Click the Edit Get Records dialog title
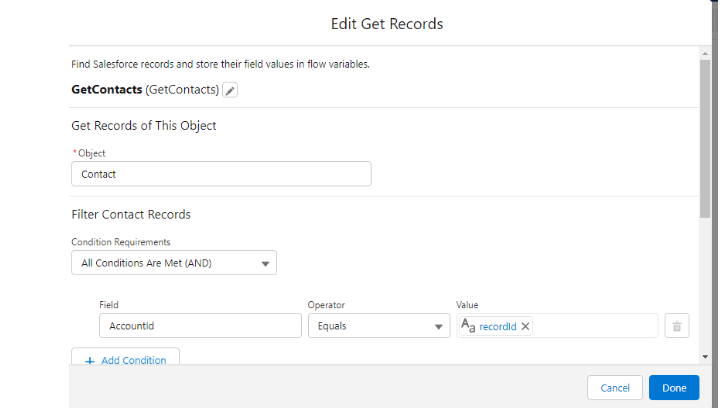725x416 pixels. pyautogui.click(x=387, y=23)
